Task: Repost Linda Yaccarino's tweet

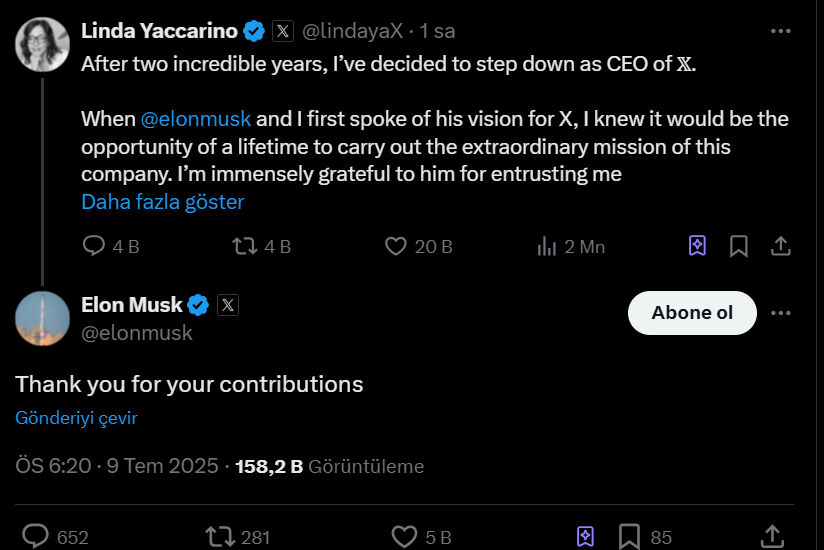Action: tap(245, 246)
